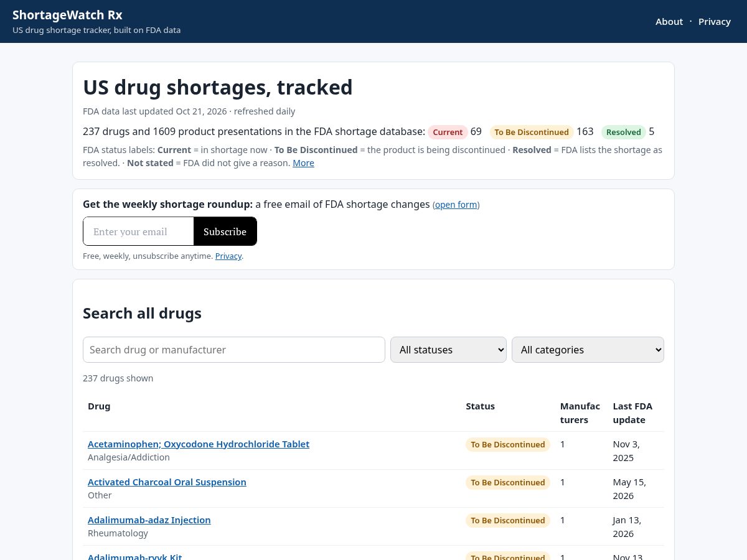Viewport: 747px width, 560px height.
Task: Open the About page link
Action: [669, 22]
